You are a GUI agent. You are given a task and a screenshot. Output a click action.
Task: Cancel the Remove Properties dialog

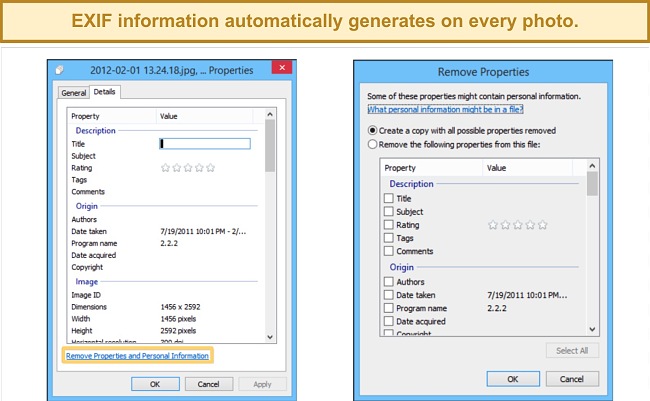coord(572,379)
